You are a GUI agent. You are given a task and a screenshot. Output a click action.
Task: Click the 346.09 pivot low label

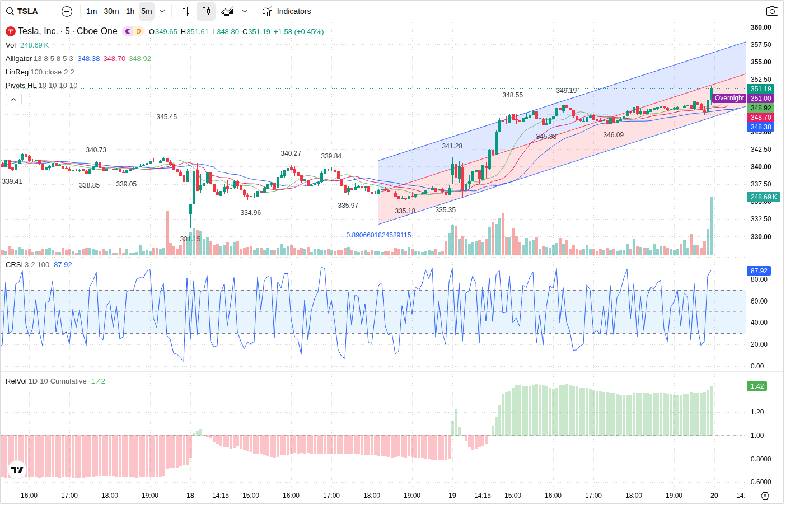click(x=613, y=135)
